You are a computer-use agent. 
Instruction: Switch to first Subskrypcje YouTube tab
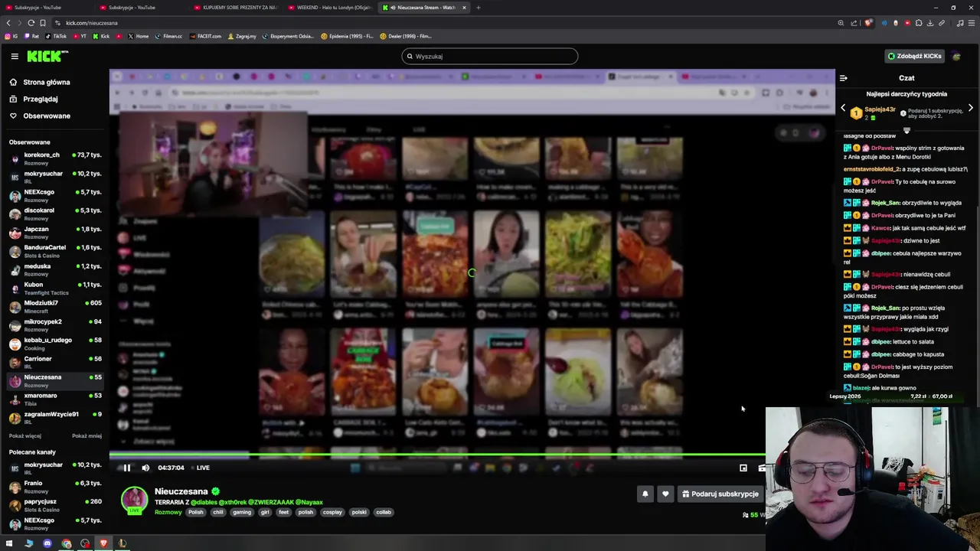(x=47, y=8)
